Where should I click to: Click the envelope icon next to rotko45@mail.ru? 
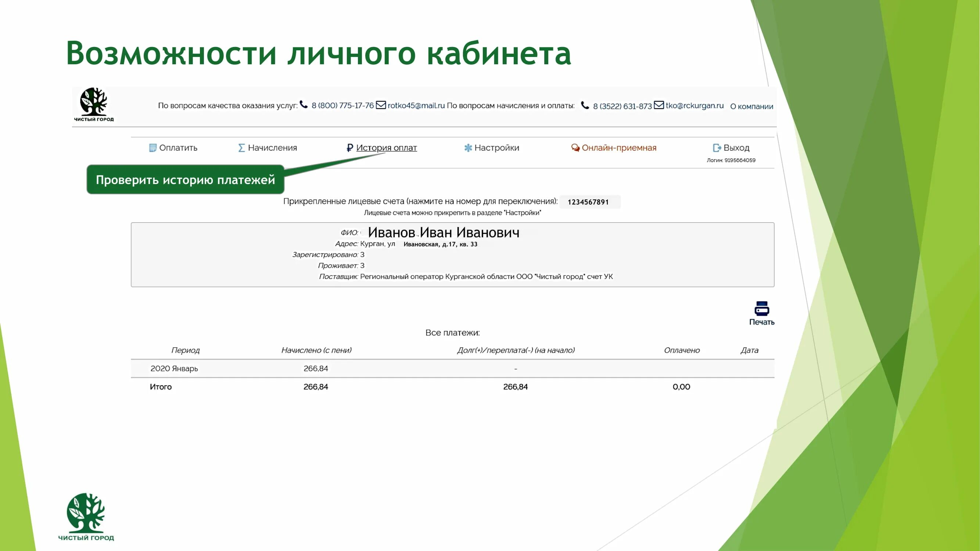point(380,106)
